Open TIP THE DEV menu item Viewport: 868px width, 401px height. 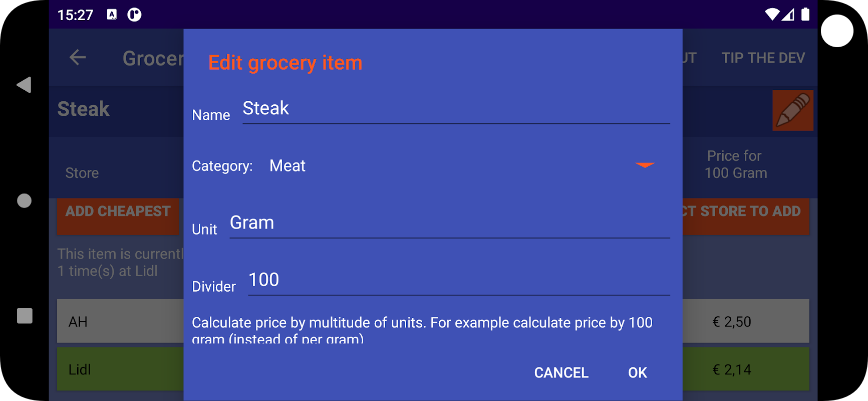pos(763,58)
